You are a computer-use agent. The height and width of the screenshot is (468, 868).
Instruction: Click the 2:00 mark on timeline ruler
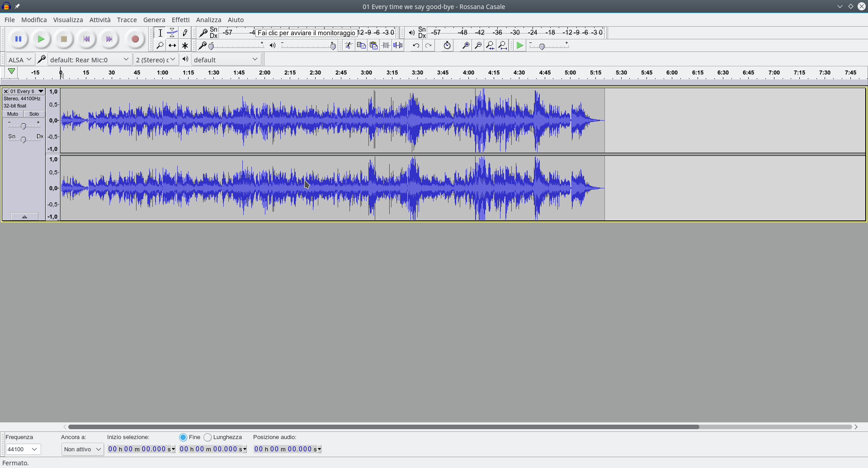(264, 73)
